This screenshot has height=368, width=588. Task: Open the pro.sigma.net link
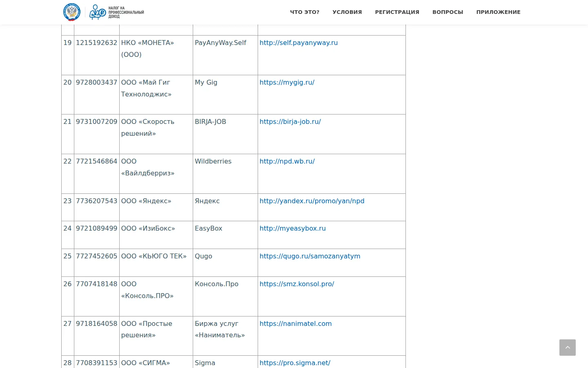coord(295,363)
